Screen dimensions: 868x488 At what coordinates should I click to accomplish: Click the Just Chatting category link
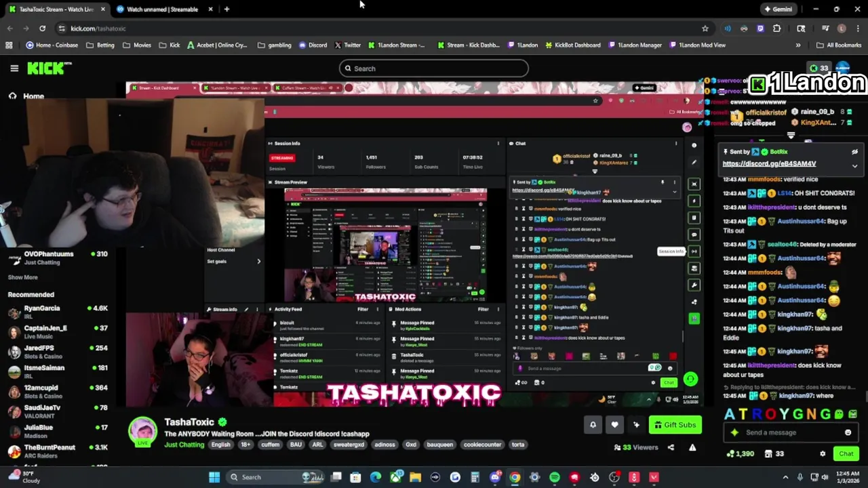(184, 445)
